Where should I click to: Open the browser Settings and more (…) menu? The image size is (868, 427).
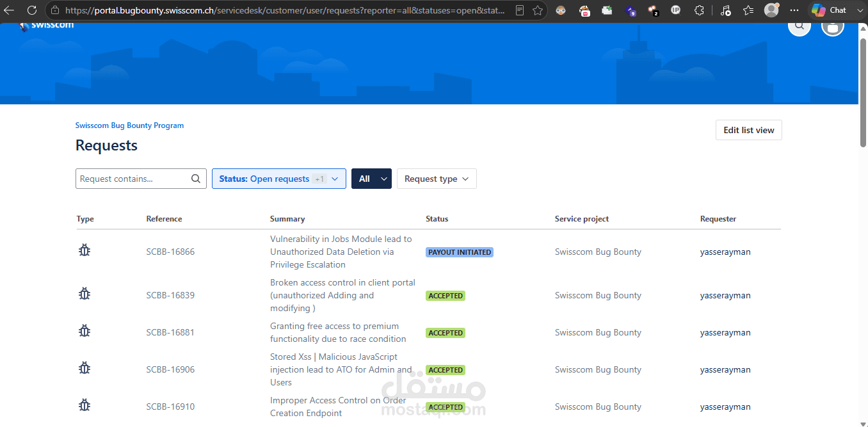pyautogui.click(x=794, y=10)
